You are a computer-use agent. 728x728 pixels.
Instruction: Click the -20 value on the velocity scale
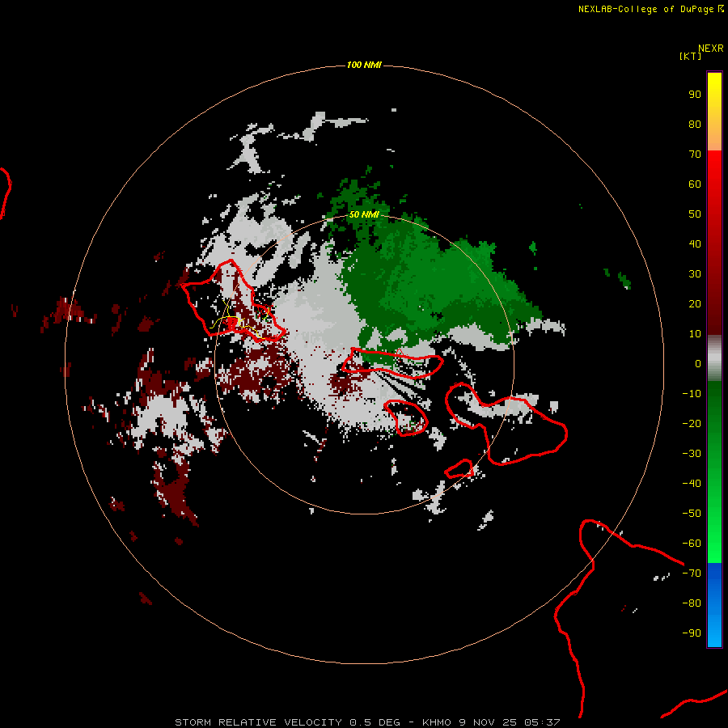point(692,424)
